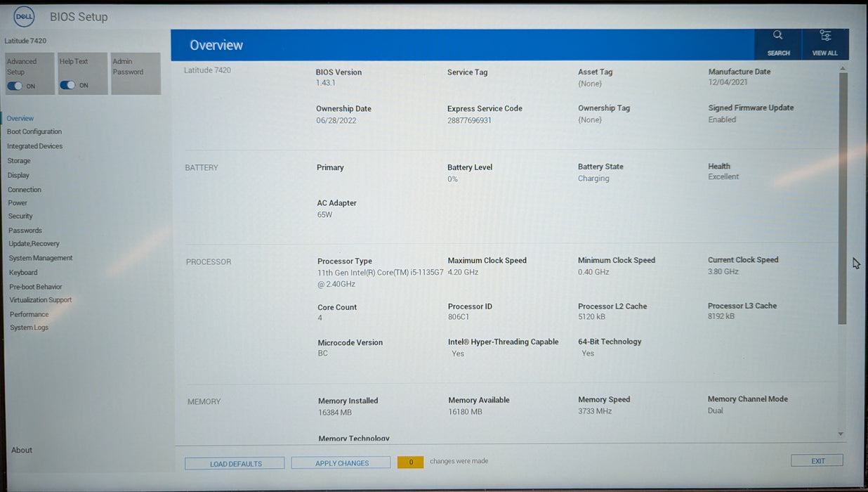Toggle the Advanced Setup switch

pos(15,86)
